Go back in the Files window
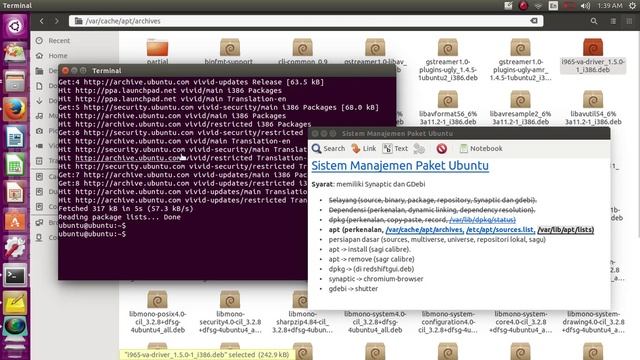640x360 pixels. point(42,21)
